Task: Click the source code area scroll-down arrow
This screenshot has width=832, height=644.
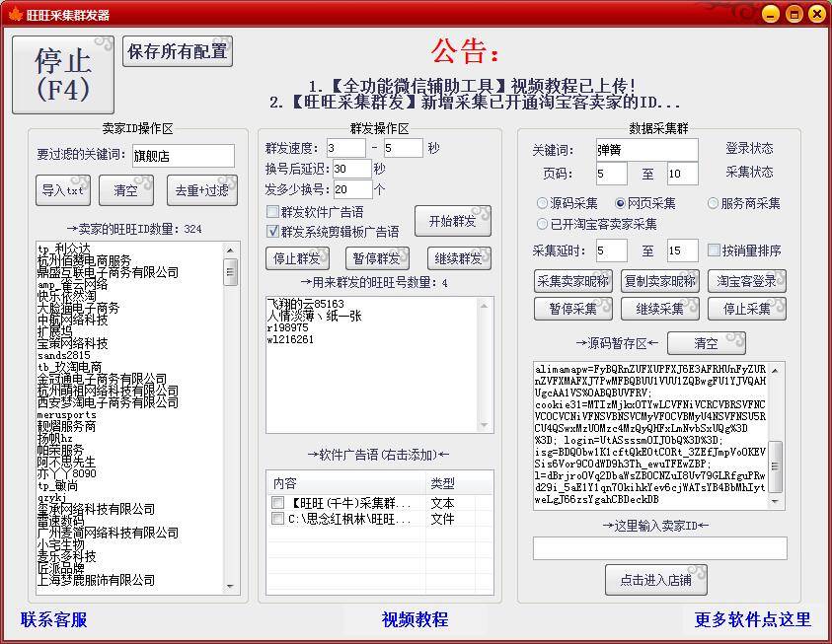Action: [x=775, y=501]
